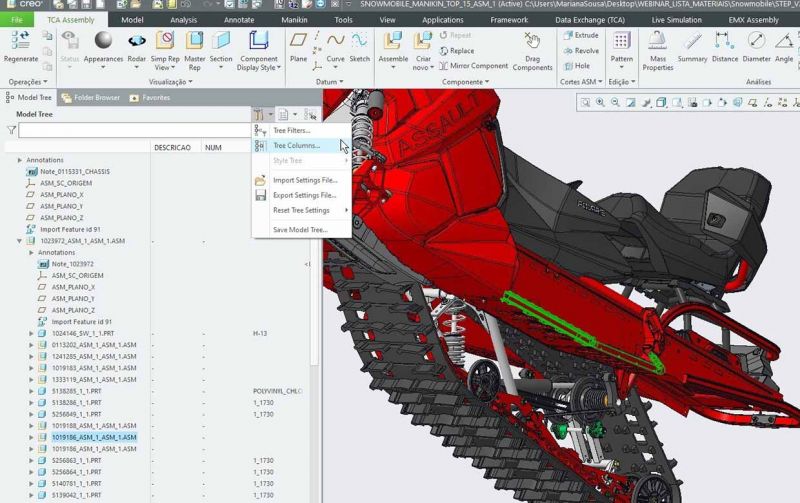
Task: Choose Export Settings File... option
Action: pyautogui.click(x=302, y=195)
